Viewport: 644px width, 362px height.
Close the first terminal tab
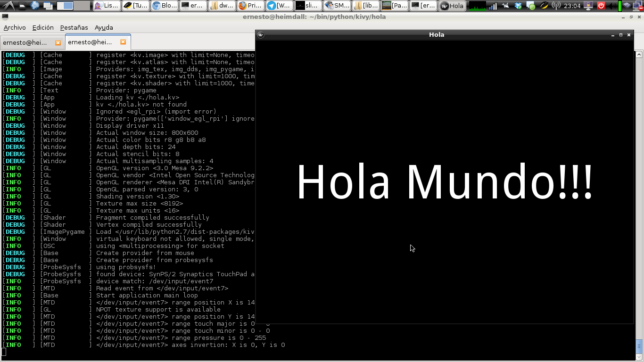tap(58, 42)
